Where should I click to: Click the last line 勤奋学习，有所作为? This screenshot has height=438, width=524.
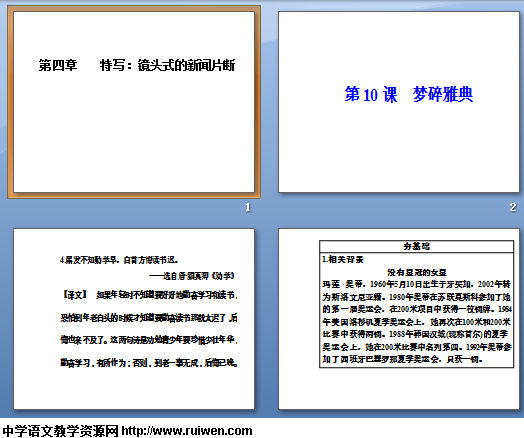click(x=149, y=362)
